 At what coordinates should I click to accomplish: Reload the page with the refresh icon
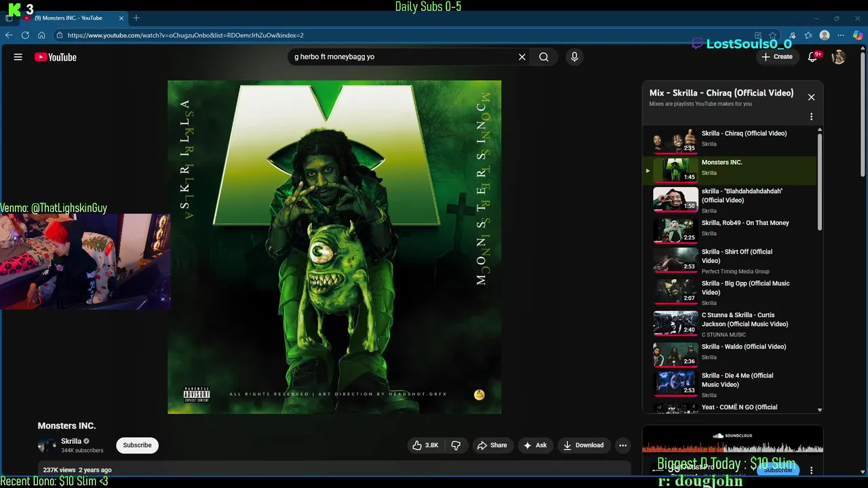25,35
